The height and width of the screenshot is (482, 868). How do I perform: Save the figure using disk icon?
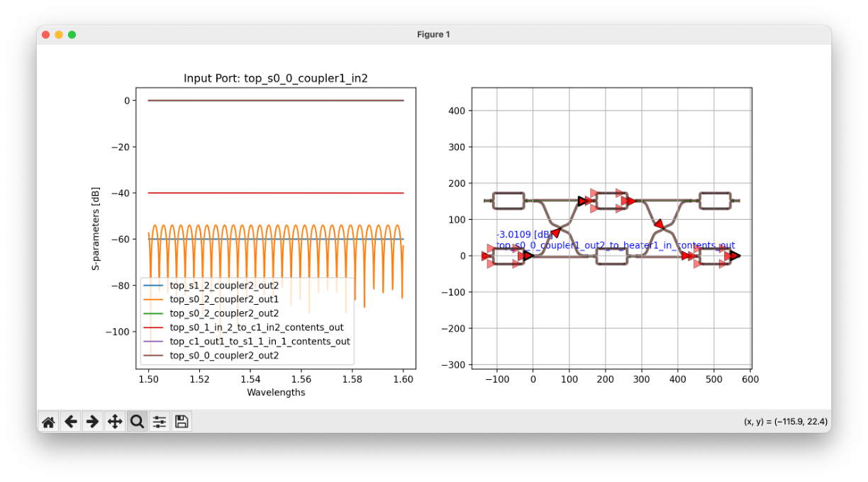[x=182, y=422]
